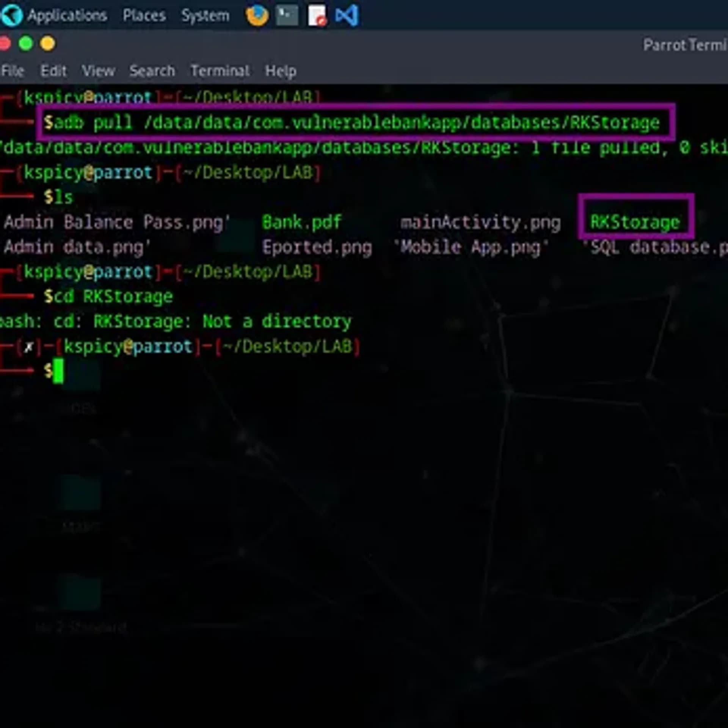
Task: Open the text editor panel launcher
Action: [317, 16]
